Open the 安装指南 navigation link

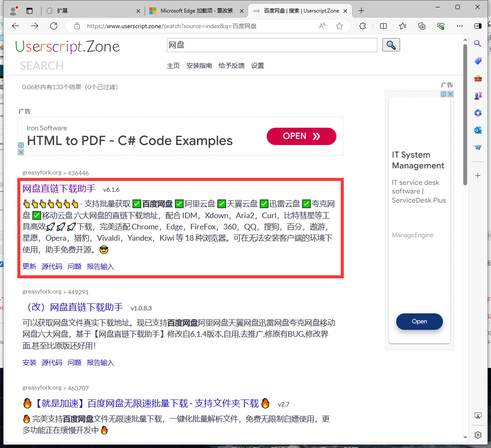coord(199,66)
